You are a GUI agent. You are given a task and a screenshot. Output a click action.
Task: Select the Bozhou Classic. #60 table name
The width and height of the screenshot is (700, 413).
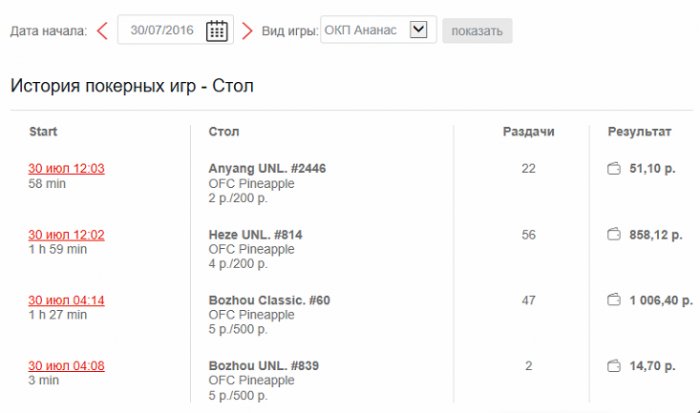click(269, 300)
